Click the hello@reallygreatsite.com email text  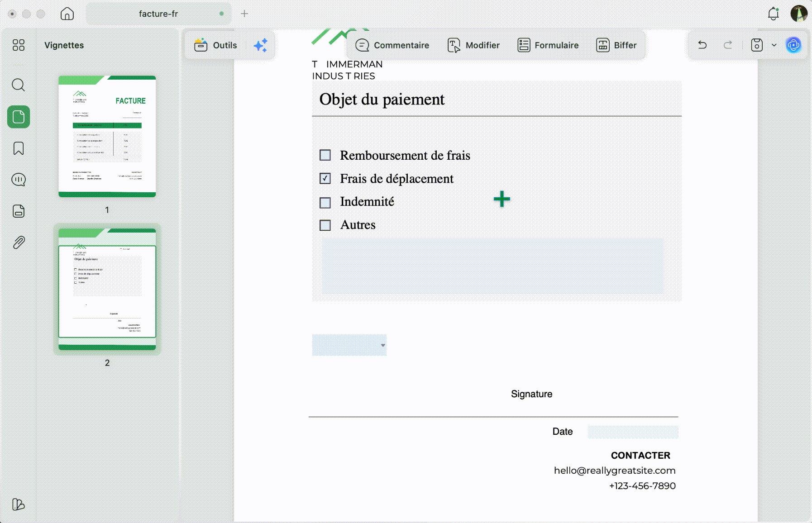pos(615,471)
